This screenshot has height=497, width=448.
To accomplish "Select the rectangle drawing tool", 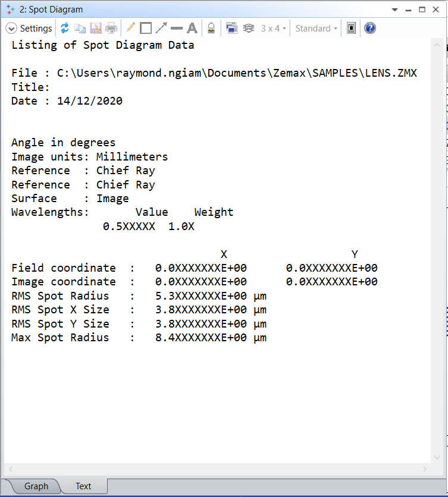I will click(146, 28).
